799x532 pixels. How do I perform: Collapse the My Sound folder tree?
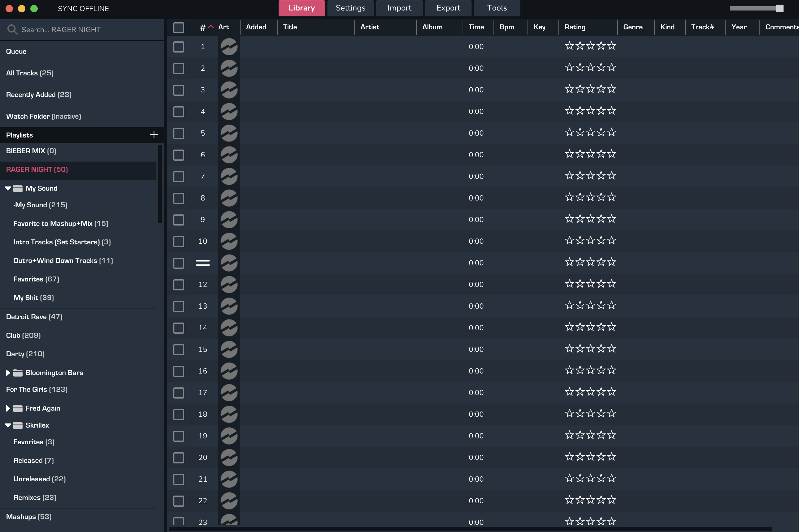[x=8, y=188]
